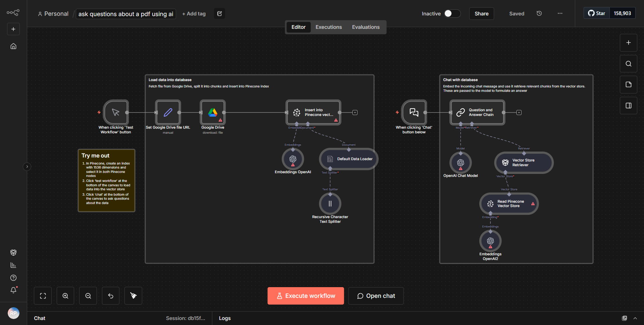Click the Personal project breadcrumb
This screenshot has height=325, width=644.
[53, 14]
